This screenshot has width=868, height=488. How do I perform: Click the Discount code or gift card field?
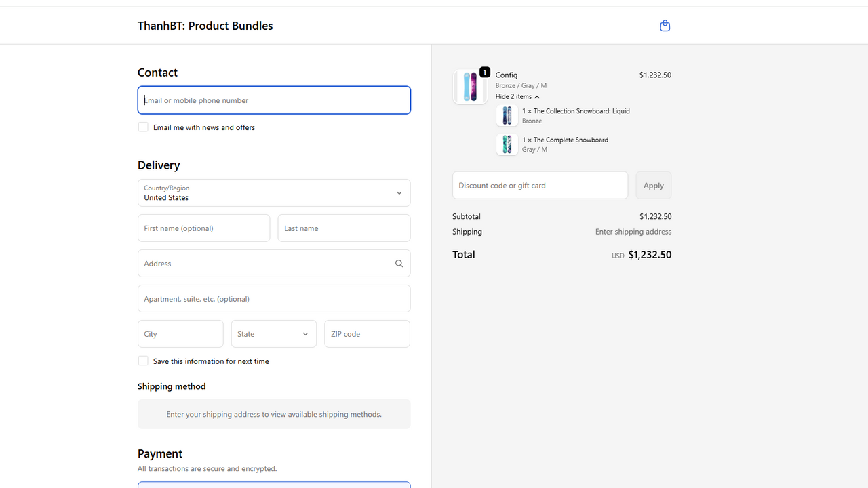pyautogui.click(x=540, y=185)
